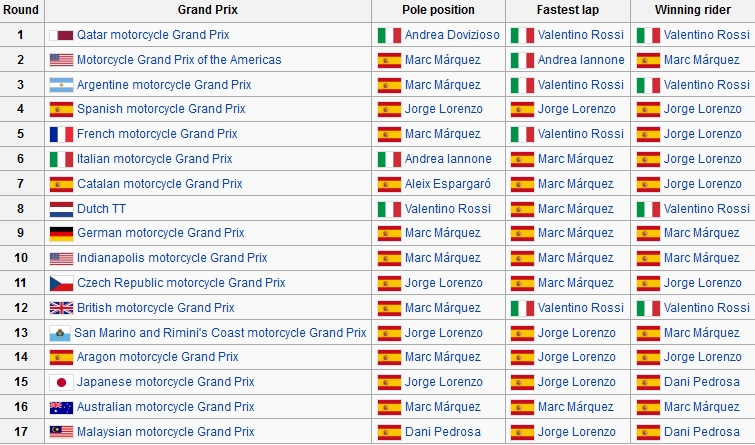Click the French flag icon
This screenshot has height=445, width=755.
click(x=61, y=134)
